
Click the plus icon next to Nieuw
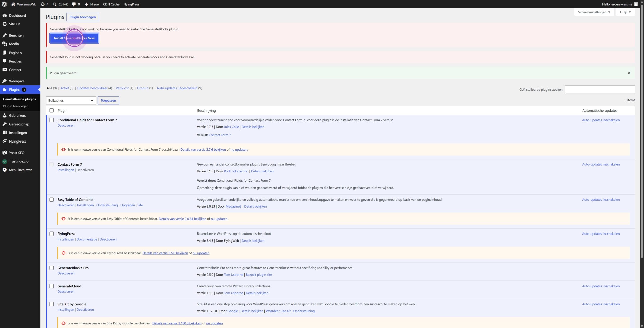(86, 4)
